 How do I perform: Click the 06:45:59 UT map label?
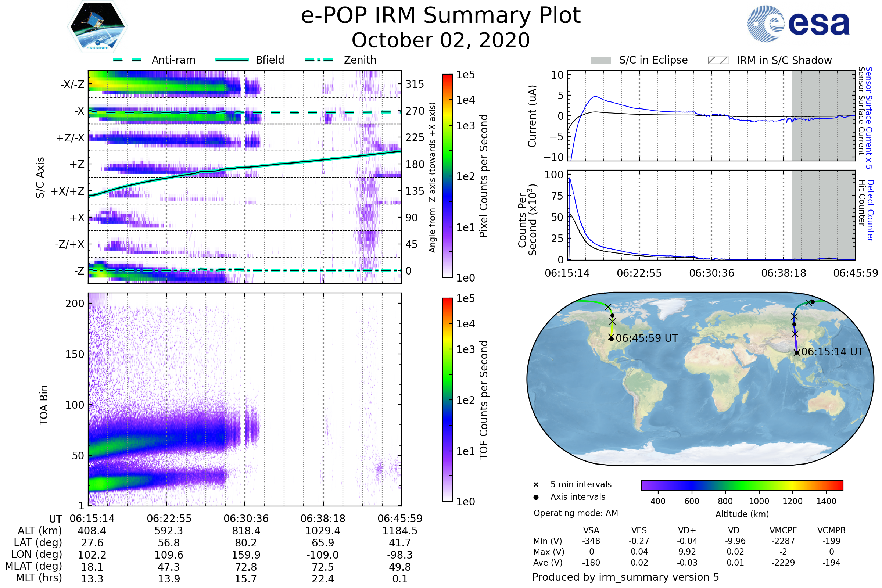point(646,338)
